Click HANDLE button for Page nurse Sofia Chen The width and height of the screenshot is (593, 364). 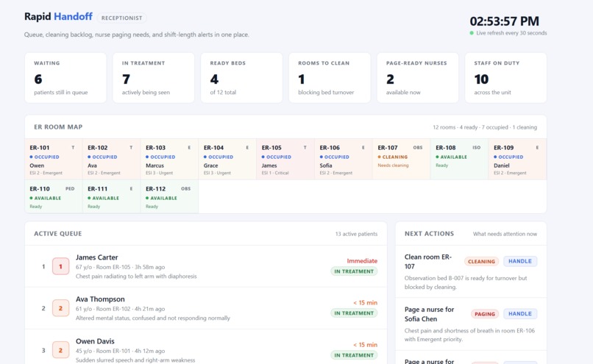520,314
